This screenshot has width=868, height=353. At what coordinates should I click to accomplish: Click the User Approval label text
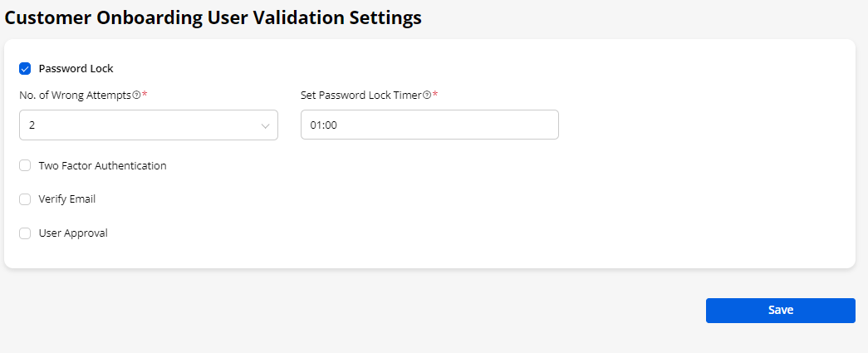(x=73, y=233)
